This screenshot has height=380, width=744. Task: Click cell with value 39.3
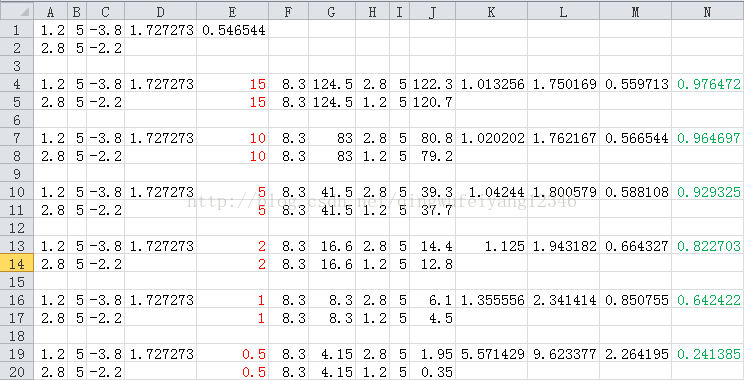coord(432,192)
